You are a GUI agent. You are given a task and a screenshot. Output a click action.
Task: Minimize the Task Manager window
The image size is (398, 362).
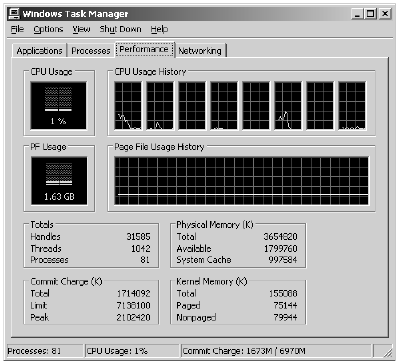[357, 14]
